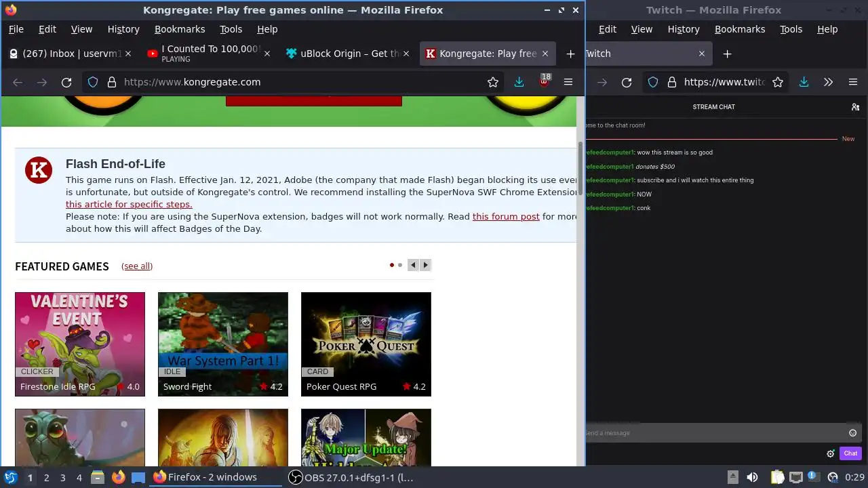Click the forward arrow in the Kongregate window

click(42, 82)
